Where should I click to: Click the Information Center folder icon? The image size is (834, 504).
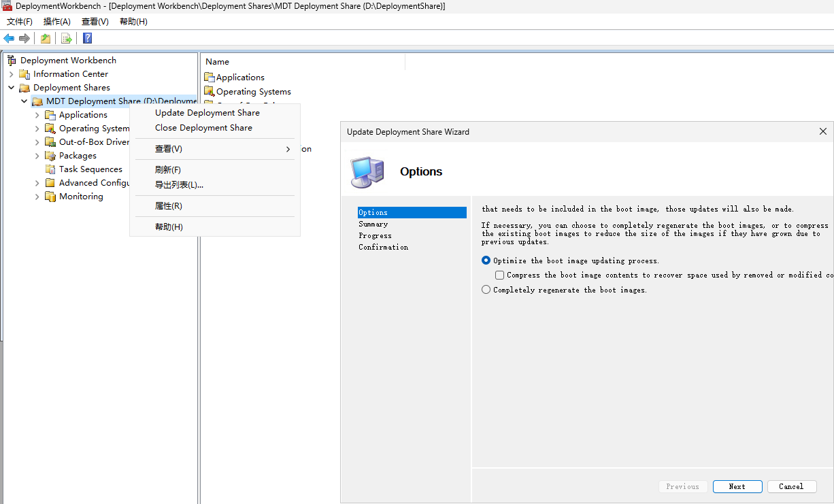click(24, 74)
